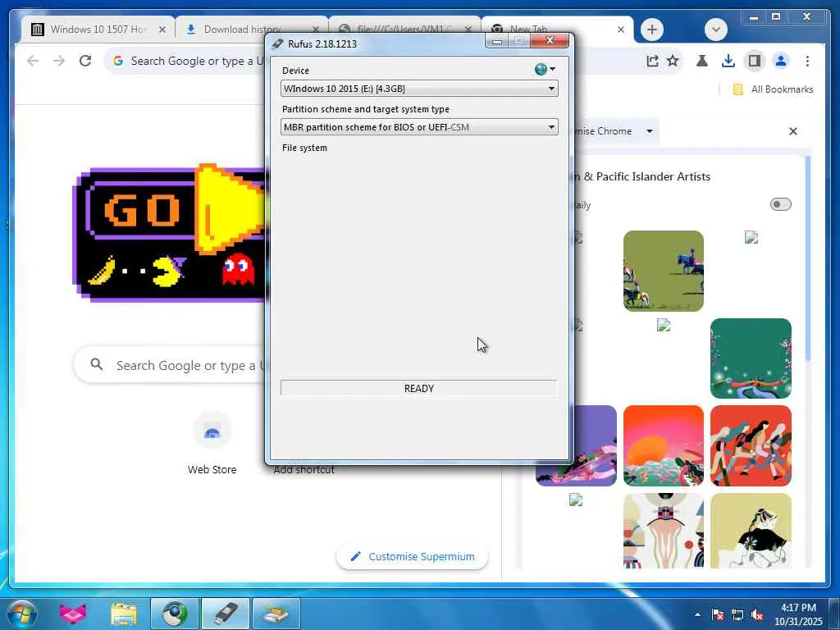Click Customise Supermium button
This screenshot has height=630, width=840.
click(x=412, y=557)
